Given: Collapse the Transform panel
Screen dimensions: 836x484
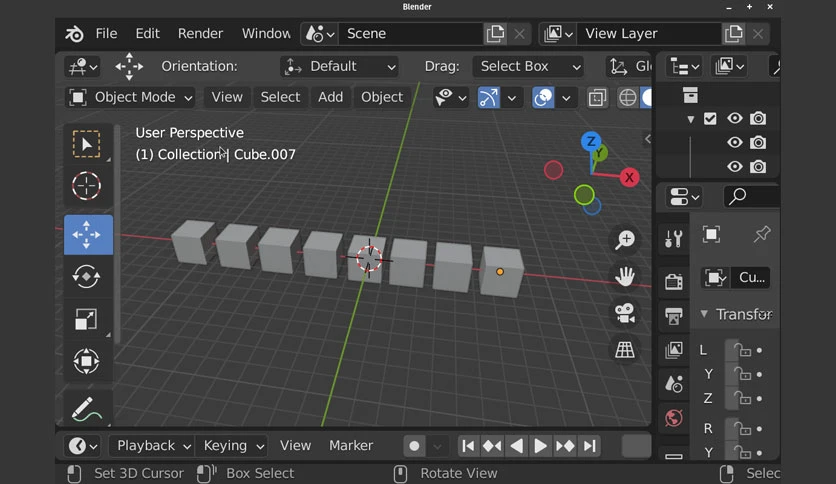Looking at the screenshot, I should click(704, 314).
